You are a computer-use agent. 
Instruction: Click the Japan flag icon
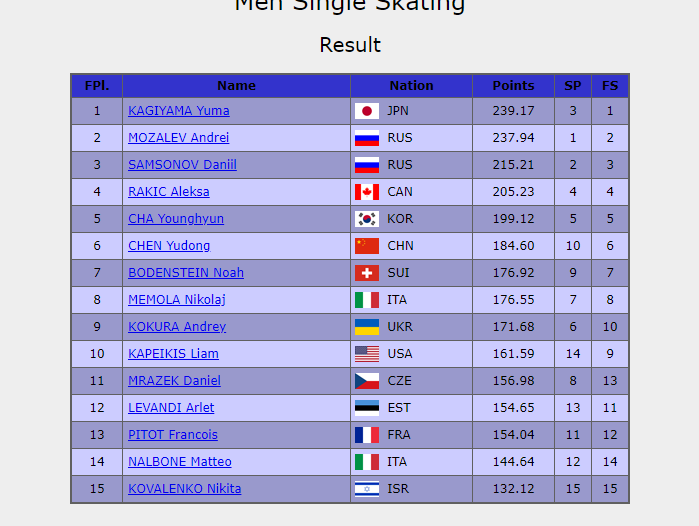[x=367, y=111]
